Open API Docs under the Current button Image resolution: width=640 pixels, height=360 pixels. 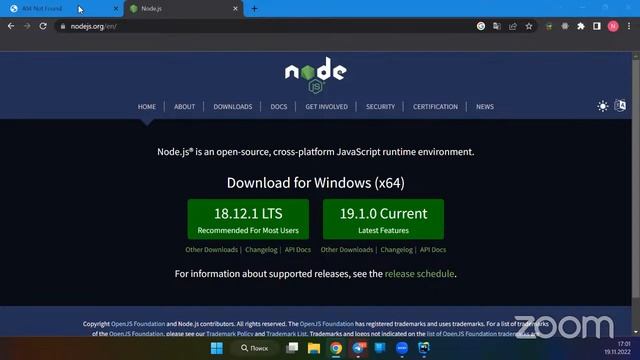[x=433, y=249]
